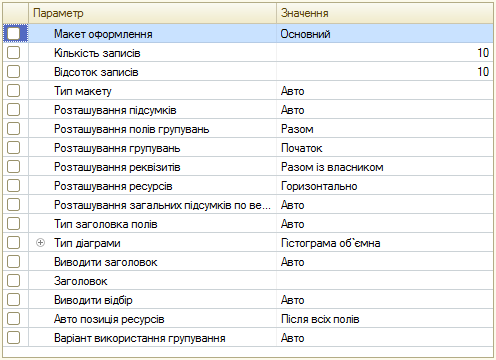Select the Кількість записів parameter name

tap(97, 53)
